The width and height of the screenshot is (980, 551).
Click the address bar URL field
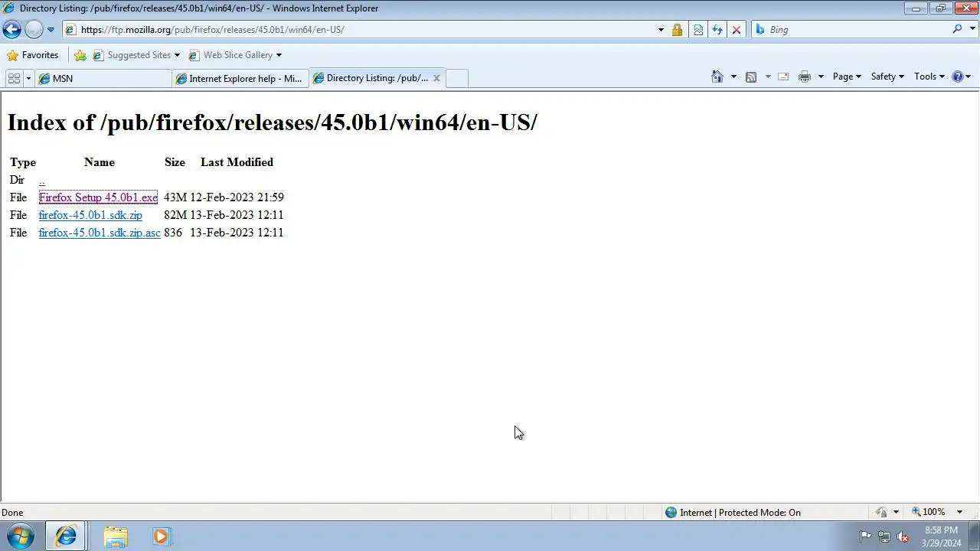360,30
